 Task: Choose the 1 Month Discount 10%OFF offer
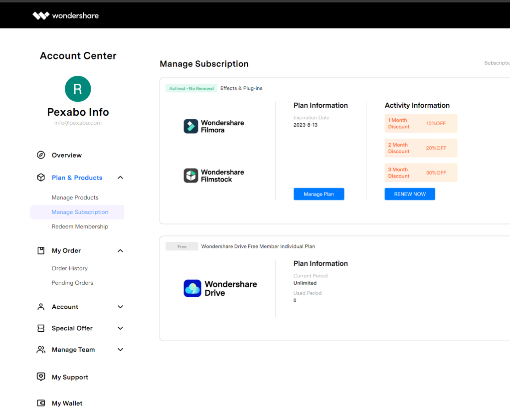pos(421,123)
